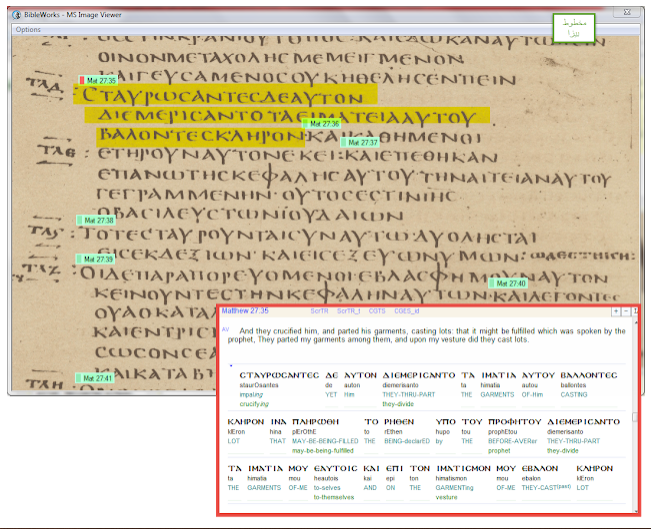Switch to the CGTS version link
This screenshot has height=529, width=651.
(377, 311)
